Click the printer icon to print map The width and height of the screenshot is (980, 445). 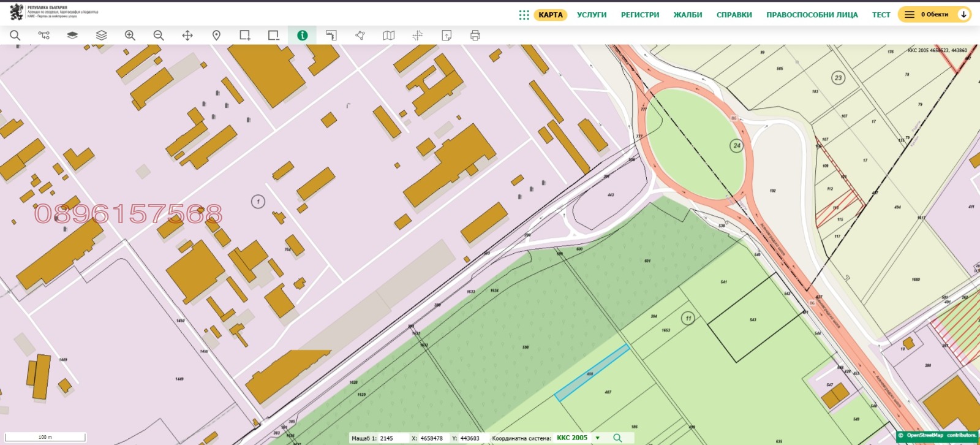tap(475, 36)
